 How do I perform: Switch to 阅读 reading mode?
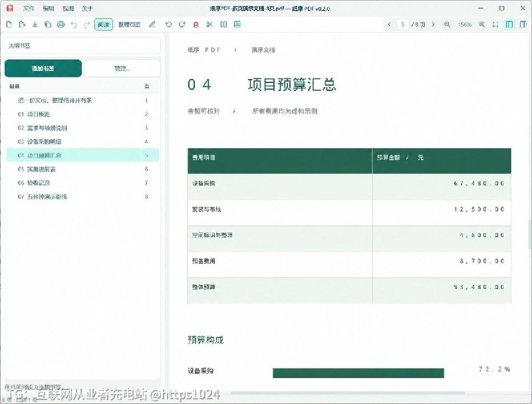point(104,25)
